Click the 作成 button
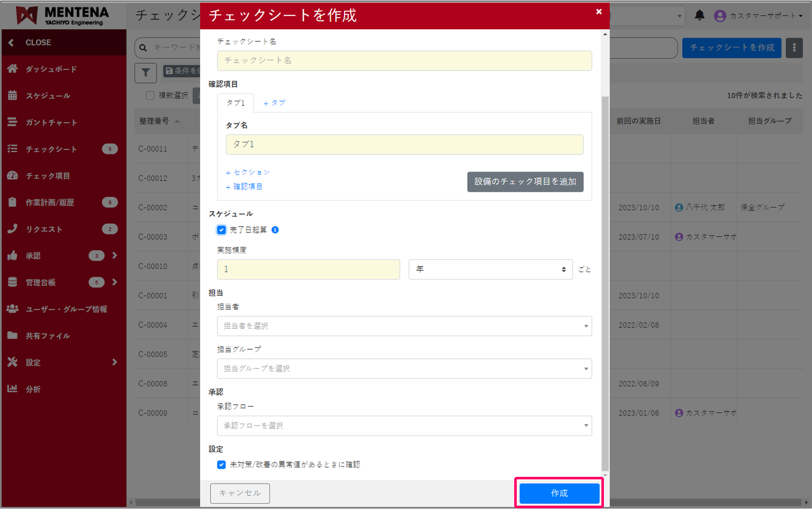 559,493
